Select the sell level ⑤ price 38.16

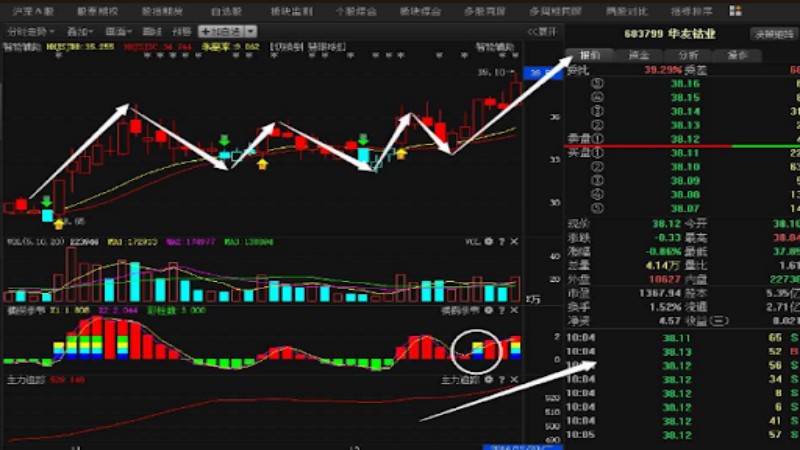click(x=685, y=84)
